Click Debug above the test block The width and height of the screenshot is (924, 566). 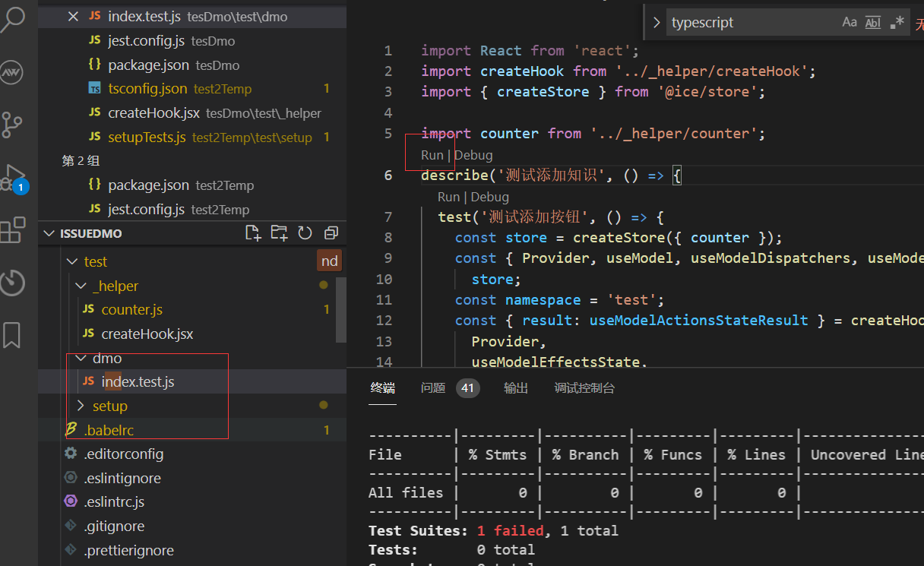coord(490,197)
